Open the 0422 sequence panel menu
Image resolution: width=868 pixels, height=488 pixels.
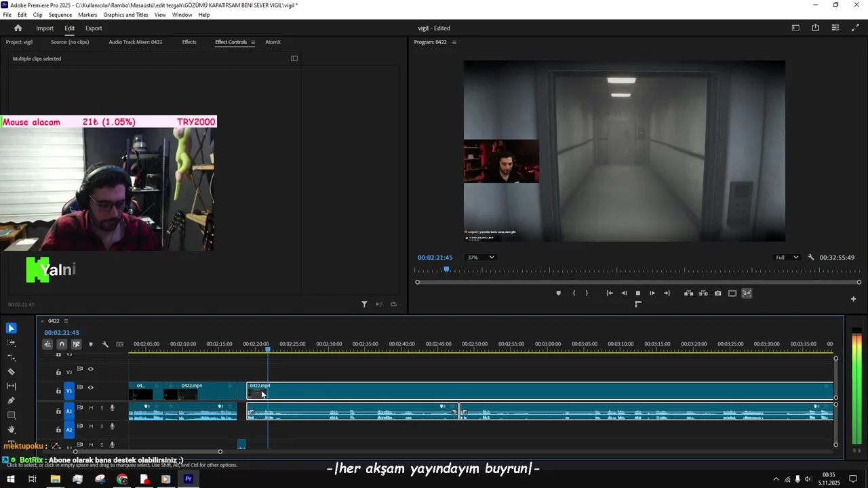click(66, 321)
